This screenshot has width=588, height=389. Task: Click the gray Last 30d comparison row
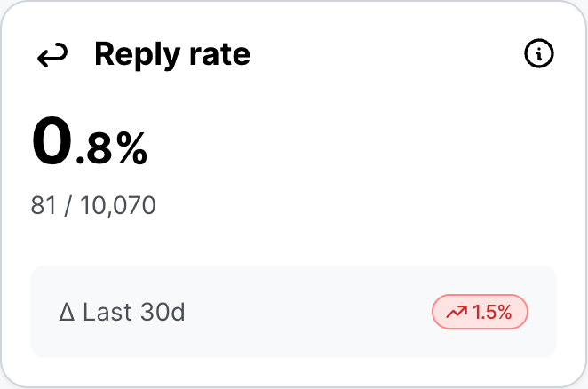[293, 312]
